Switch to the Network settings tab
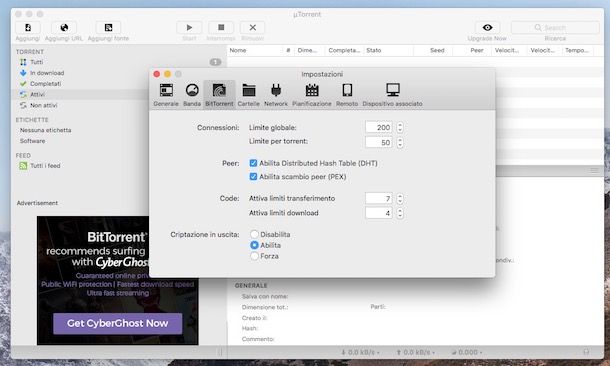Viewport: 610px width, 366px height. [x=276, y=95]
